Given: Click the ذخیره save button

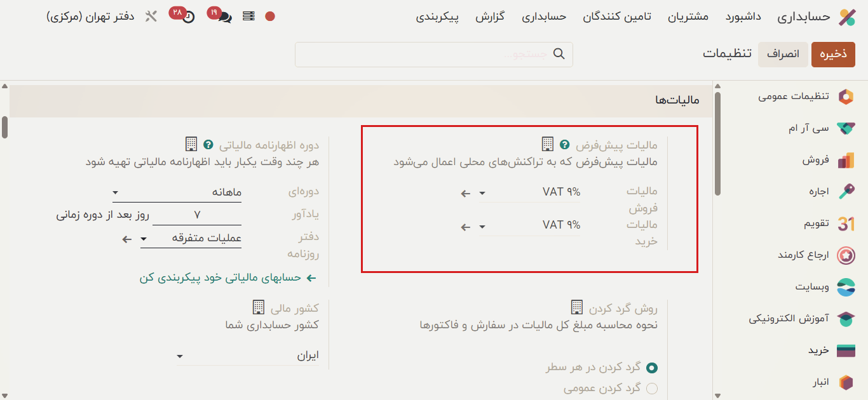Looking at the screenshot, I should pyautogui.click(x=833, y=54).
